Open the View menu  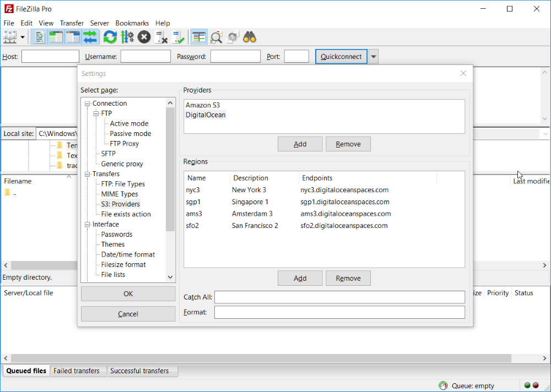[46, 23]
